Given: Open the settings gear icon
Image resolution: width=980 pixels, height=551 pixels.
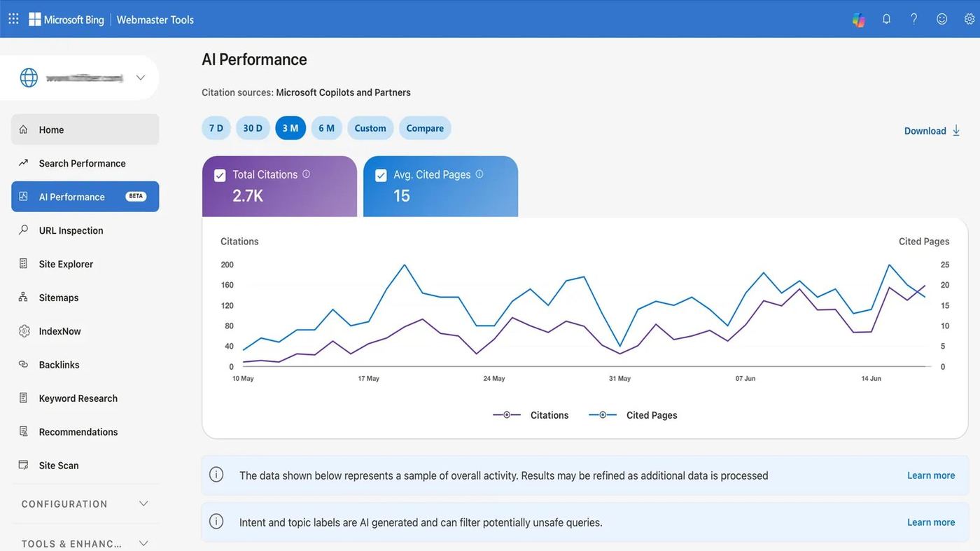Looking at the screenshot, I should coord(969,19).
